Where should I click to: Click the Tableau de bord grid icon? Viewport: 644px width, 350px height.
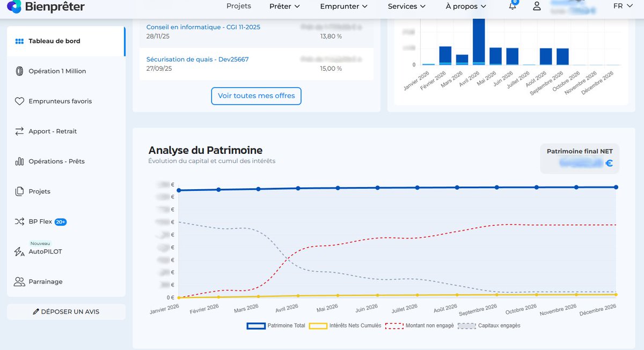click(x=20, y=41)
